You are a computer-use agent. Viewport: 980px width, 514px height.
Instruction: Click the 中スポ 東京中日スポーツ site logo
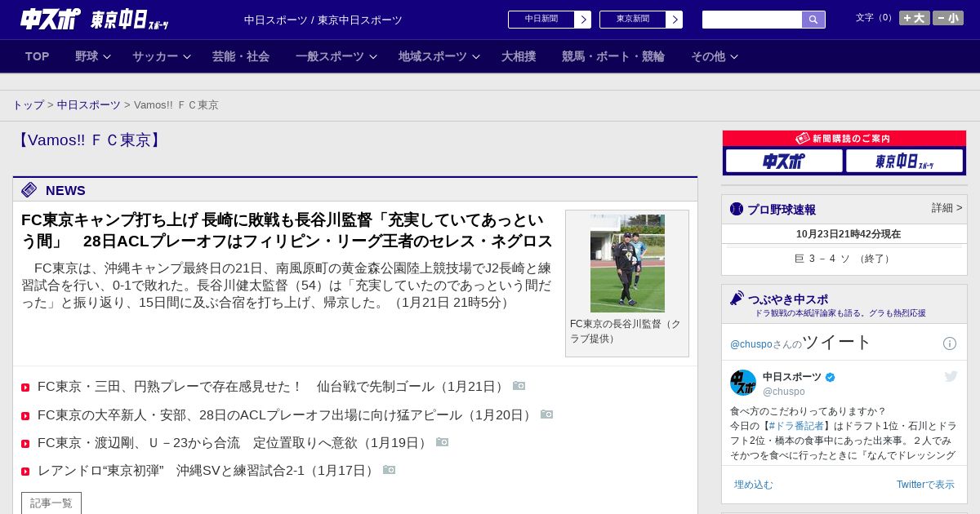tap(94, 19)
